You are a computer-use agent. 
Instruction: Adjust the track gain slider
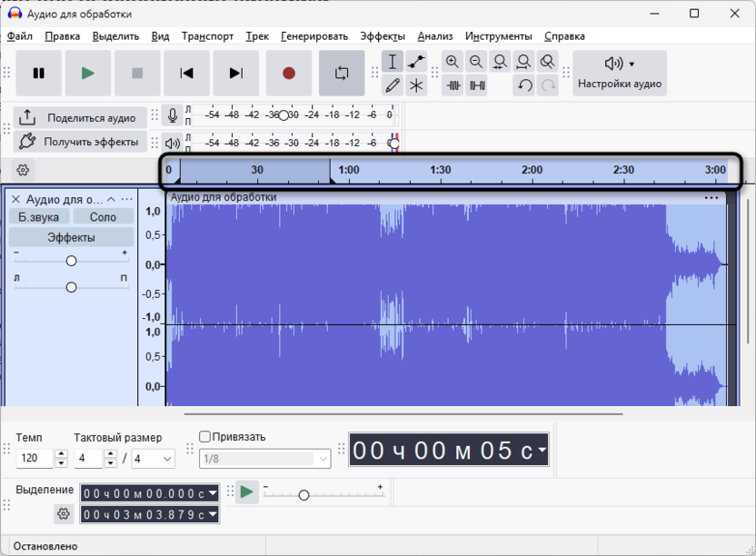click(x=71, y=261)
